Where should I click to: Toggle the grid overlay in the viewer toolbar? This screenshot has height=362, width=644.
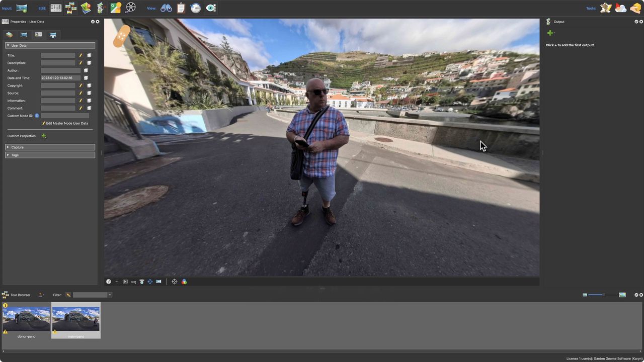pos(125,282)
